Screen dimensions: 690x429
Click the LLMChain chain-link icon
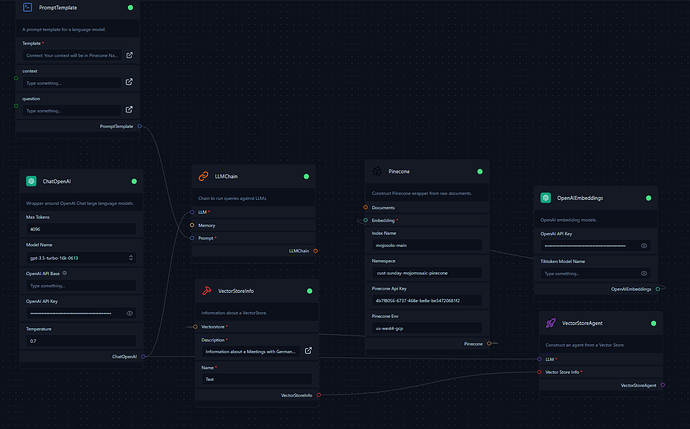tap(203, 176)
